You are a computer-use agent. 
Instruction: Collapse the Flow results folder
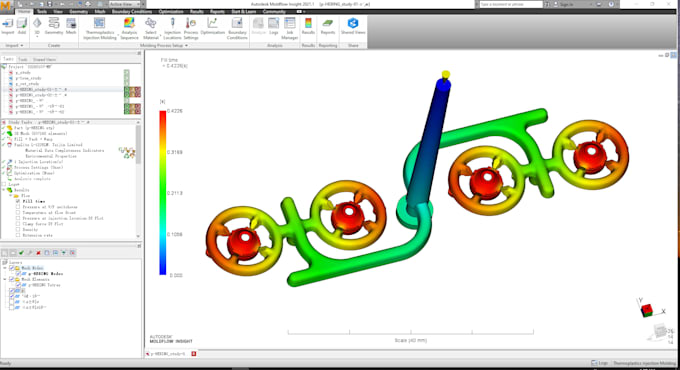(x=11, y=196)
